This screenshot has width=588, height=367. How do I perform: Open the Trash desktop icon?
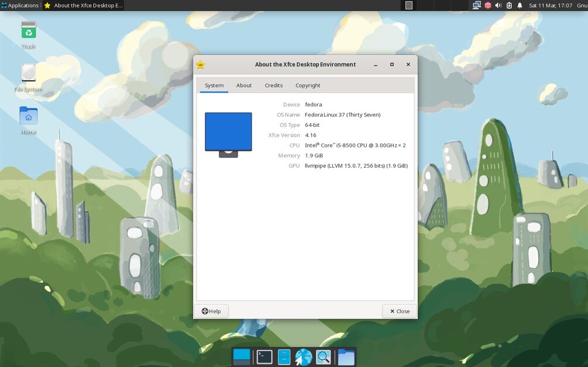[29, 34]
